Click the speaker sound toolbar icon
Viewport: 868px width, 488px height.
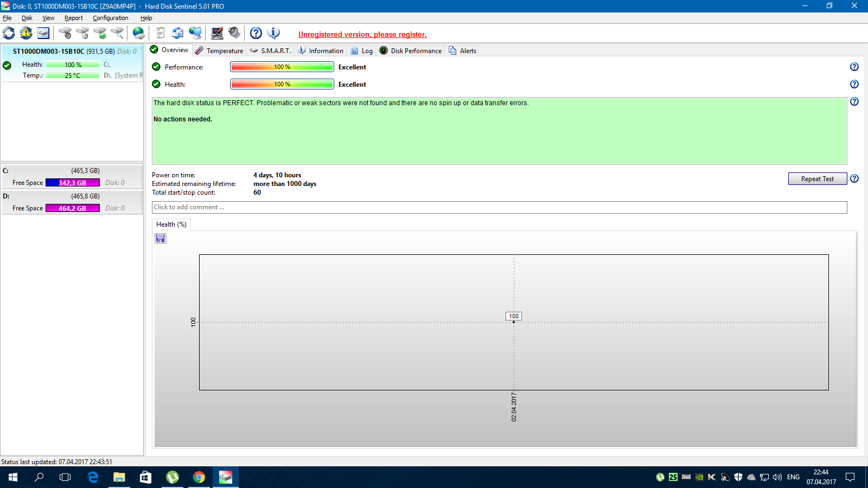point(234,33)
